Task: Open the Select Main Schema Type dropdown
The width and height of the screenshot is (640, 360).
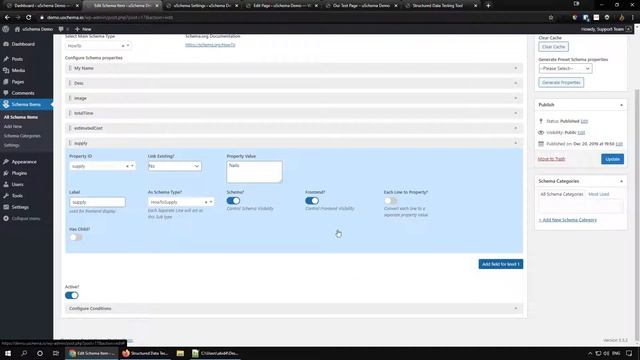Action: point(98,46)
